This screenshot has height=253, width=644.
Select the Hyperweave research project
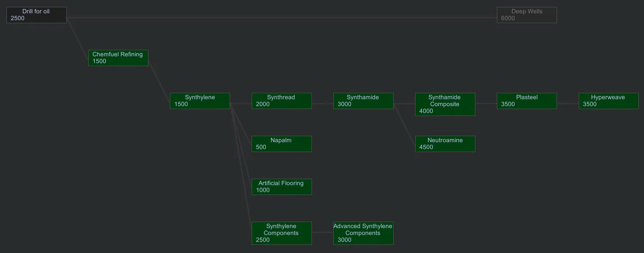609,101
